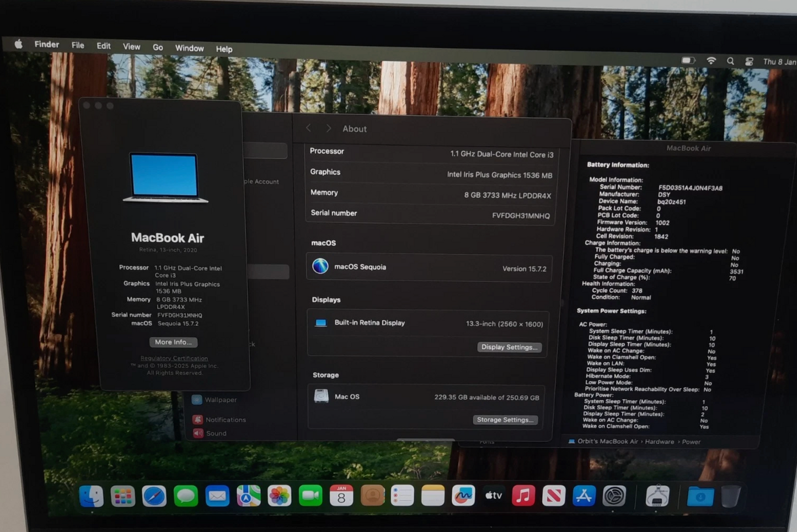This screenshot has width=797, height=532.
Task: Open the Edit menu
Action: [104, 46]
